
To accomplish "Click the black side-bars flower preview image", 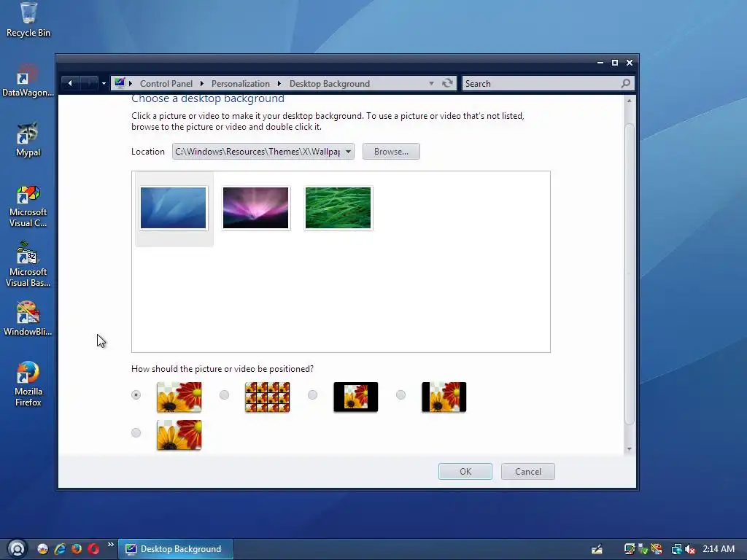I will pyautogui.click(x=444, y=397).
